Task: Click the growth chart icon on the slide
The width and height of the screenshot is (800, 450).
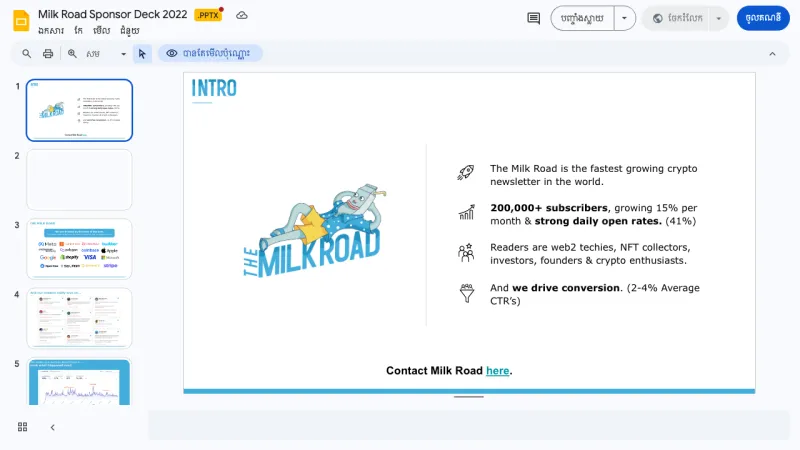Action: [466, 212]
